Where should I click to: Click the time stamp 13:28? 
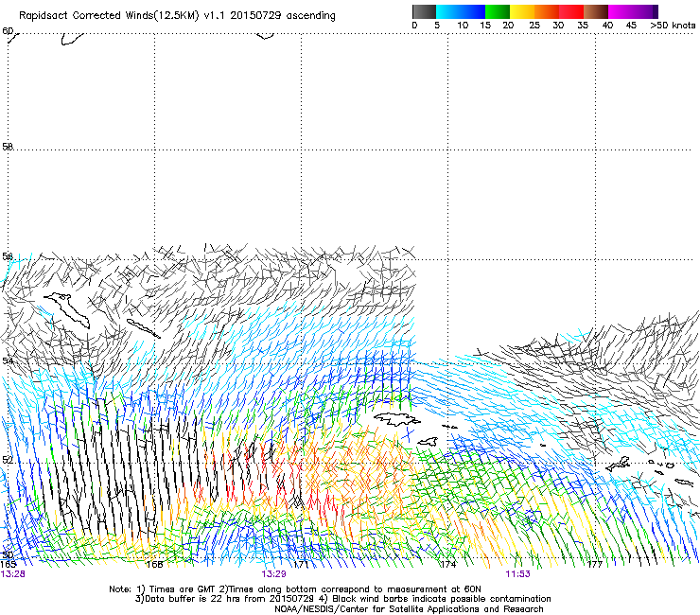click(12, 574)
